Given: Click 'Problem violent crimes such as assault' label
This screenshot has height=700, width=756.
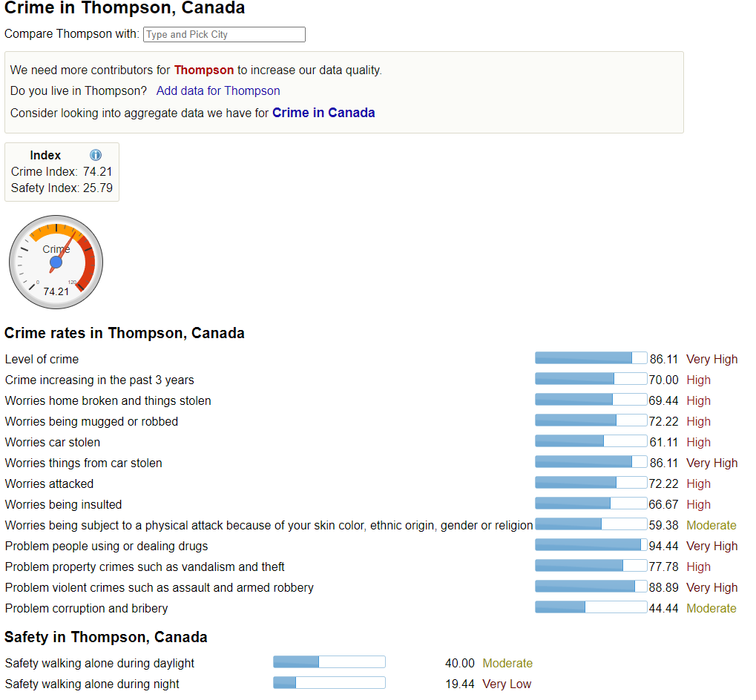Looking at the screenshot, I should tap(159, 587).
